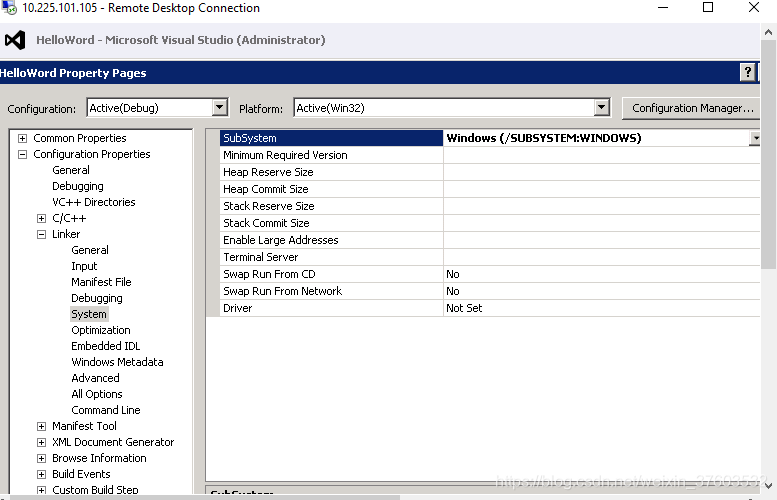Select Linker Input page
The image size is (777, 500).
pos(84,266)
